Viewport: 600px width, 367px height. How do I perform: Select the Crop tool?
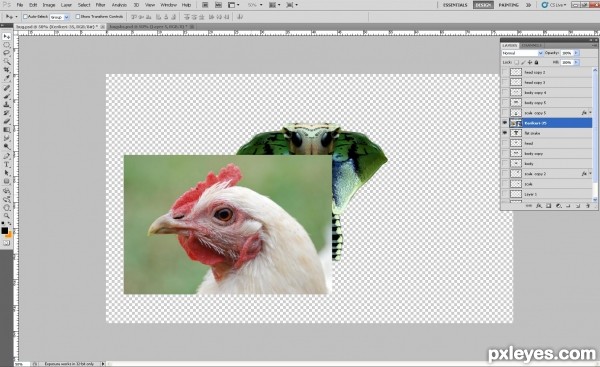coord(7,70)
